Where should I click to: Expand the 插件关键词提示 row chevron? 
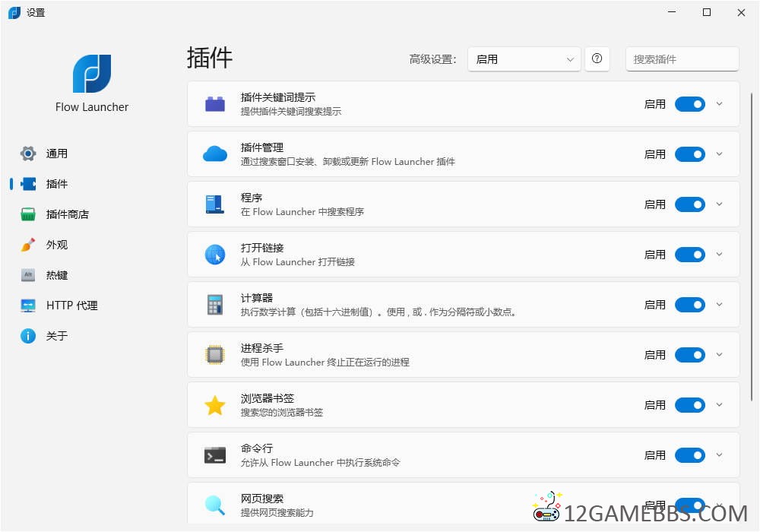coord(719,103)
